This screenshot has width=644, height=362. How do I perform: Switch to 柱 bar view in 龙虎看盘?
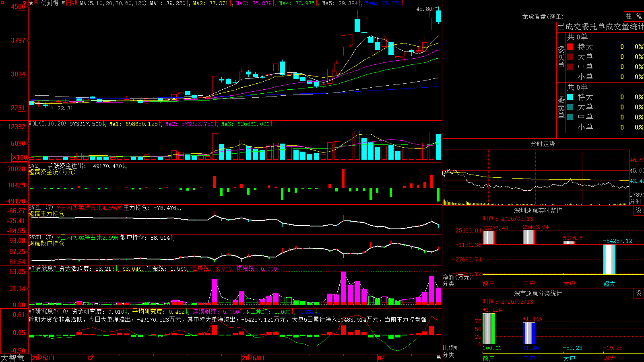pyautogui.click(x=629, y=16)
